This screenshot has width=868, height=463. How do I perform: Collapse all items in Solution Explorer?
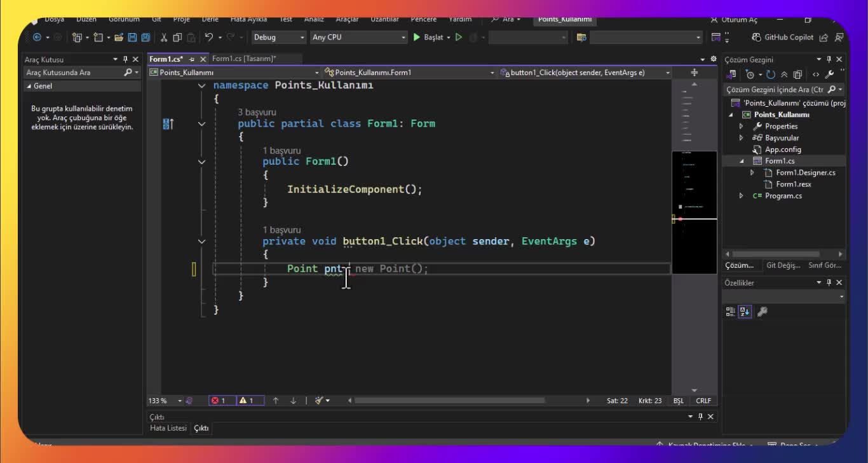[x=784, y=74]
